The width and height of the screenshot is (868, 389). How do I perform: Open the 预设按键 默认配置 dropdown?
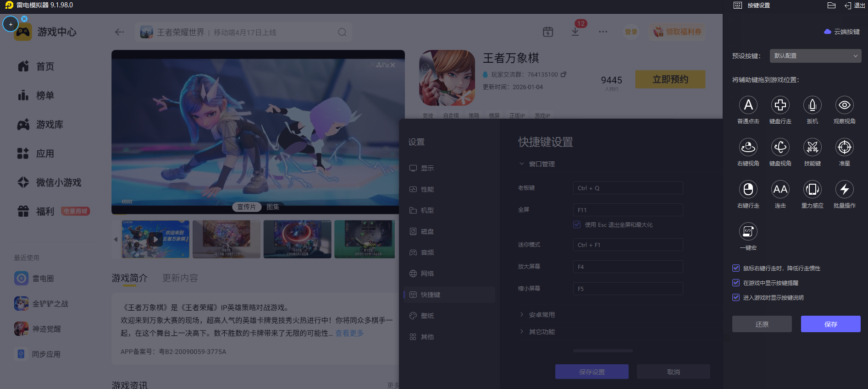[x=815, y=56]
